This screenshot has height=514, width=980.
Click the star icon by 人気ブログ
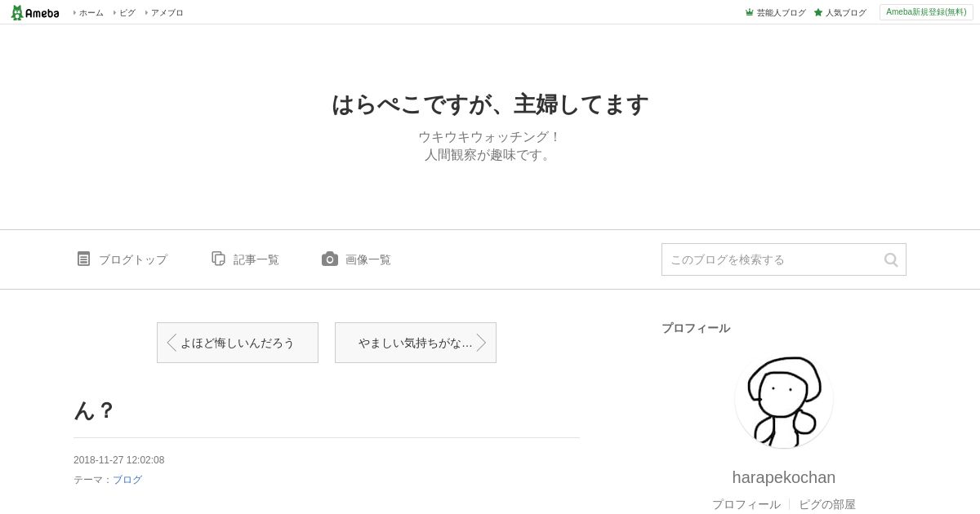point(818,12)
